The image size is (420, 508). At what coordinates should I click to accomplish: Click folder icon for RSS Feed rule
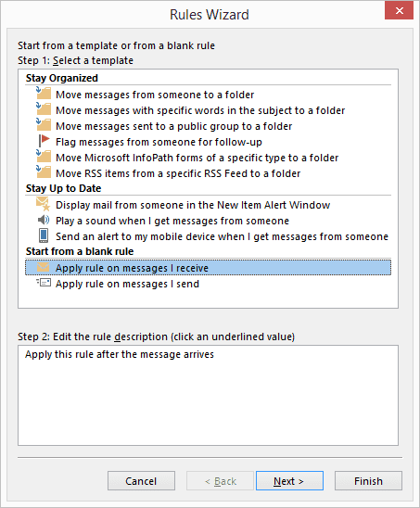44,172
